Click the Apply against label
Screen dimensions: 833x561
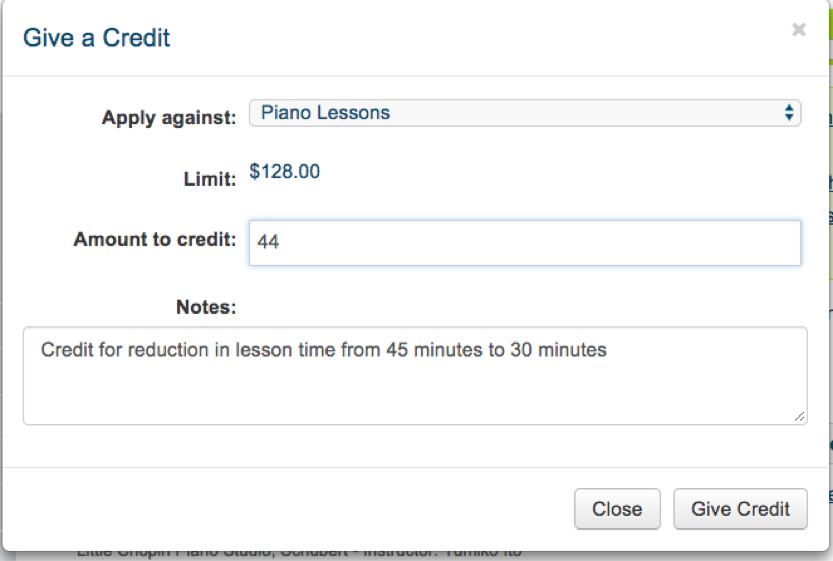(x=169, y=117)
